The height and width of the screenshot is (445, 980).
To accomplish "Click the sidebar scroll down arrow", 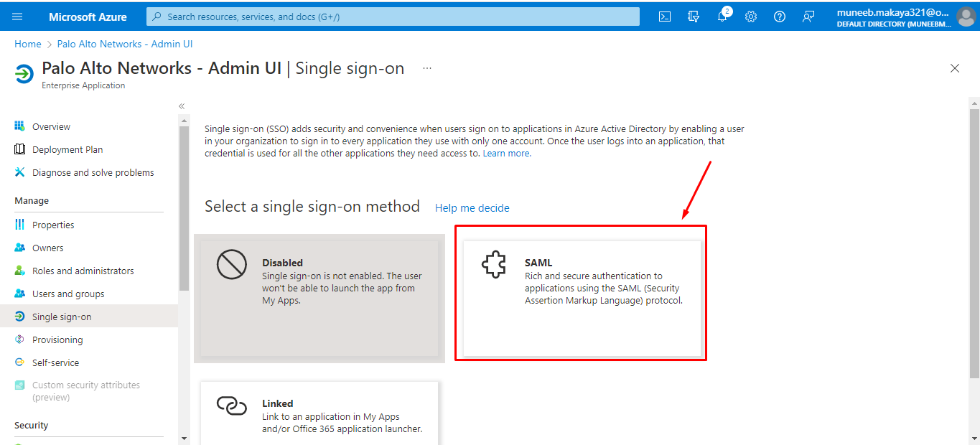I will point(184,438).
